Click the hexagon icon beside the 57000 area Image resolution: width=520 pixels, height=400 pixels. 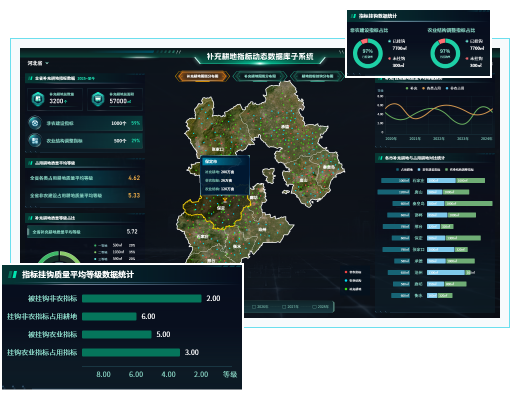click(98, 99)
